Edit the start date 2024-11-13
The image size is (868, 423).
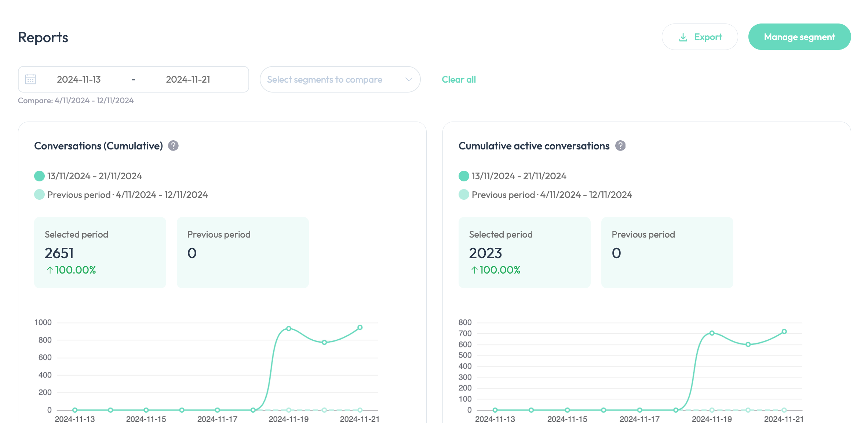click(x=79, y=79)
